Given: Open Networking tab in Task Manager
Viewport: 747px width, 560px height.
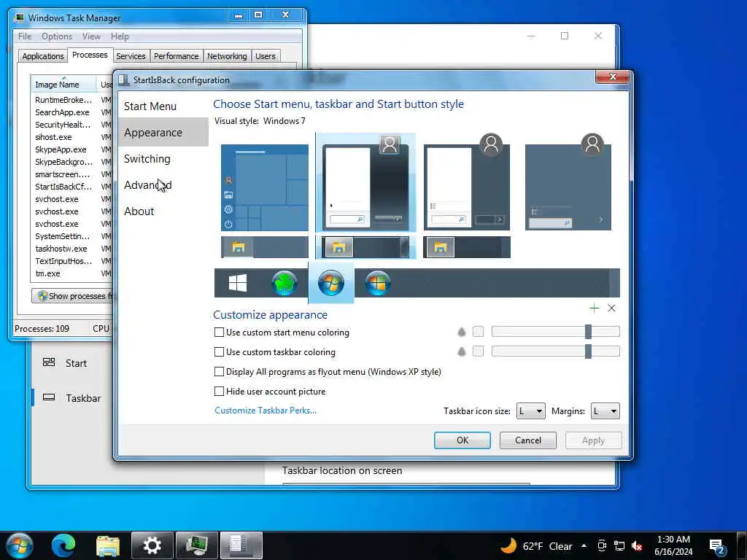Looking at the screenshot, I should point(227,56).
